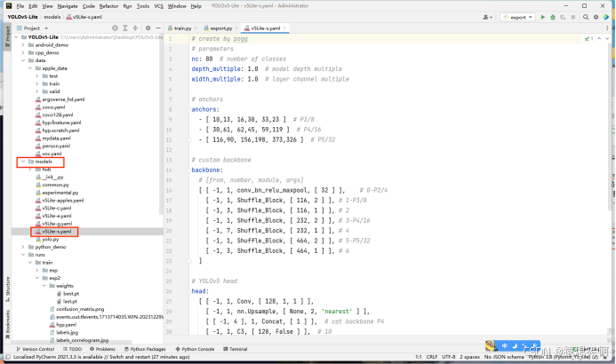This screenshot has width=616, height=364.
Task: Click the Project tree vertical scrollbar
Action: [x=161, y=124]
